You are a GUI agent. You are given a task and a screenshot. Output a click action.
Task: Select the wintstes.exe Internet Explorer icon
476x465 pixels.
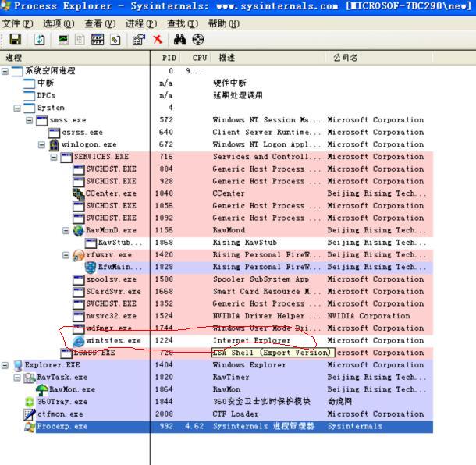tap(79, 340)
